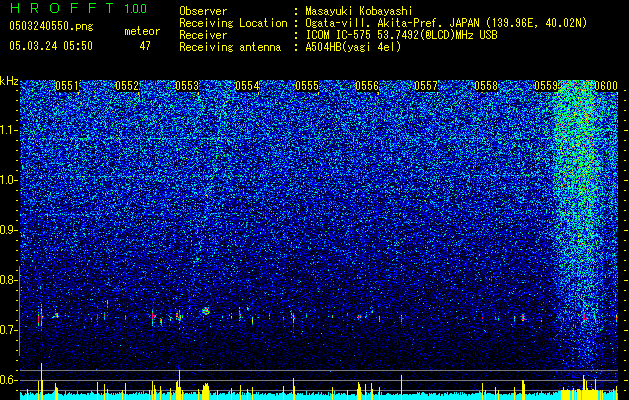Click the Ogata-vill. Akita-Pref. JAPAN location text
Viewport: 629px width, 400px height.
[x=446, y=23]
